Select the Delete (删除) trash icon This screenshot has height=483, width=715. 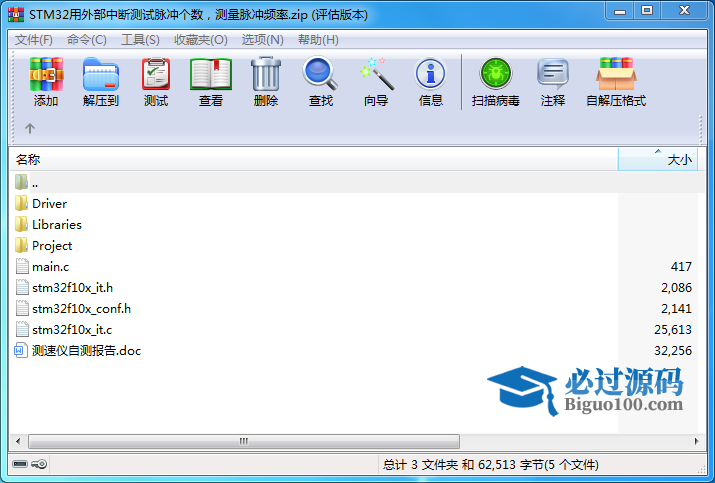click(266, 74)
